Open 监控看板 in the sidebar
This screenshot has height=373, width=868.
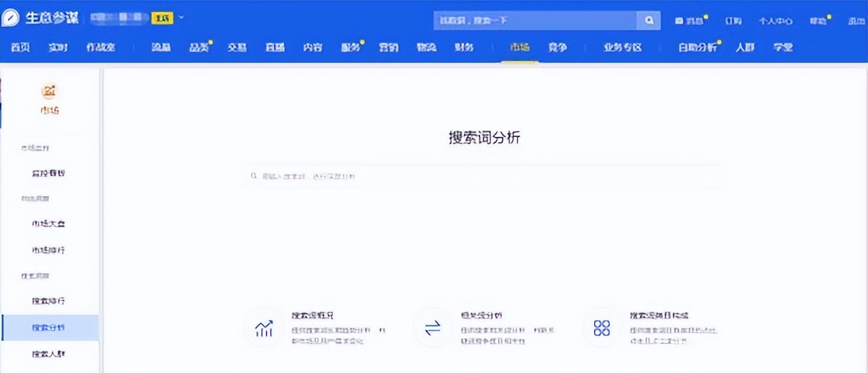coord(49,173)
